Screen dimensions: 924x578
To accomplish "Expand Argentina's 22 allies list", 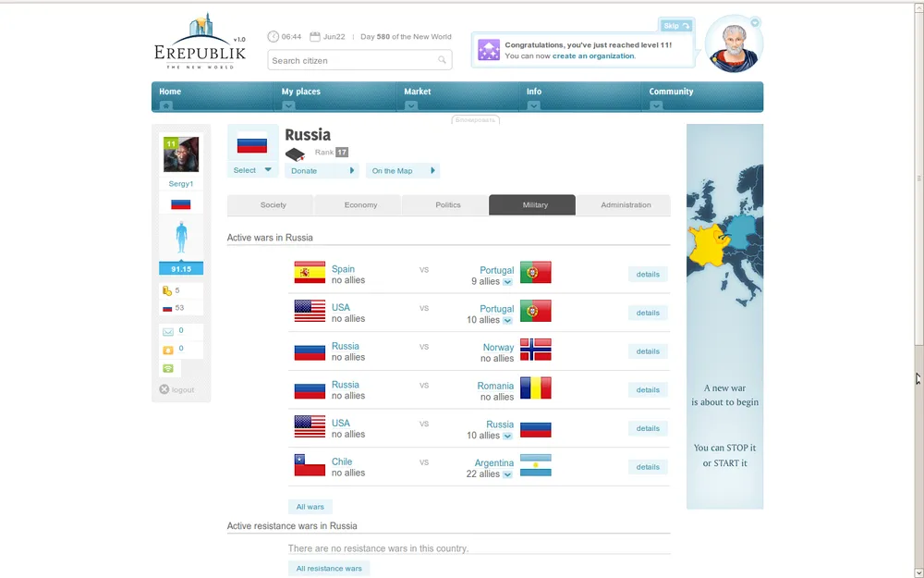I will click(507, 474).
